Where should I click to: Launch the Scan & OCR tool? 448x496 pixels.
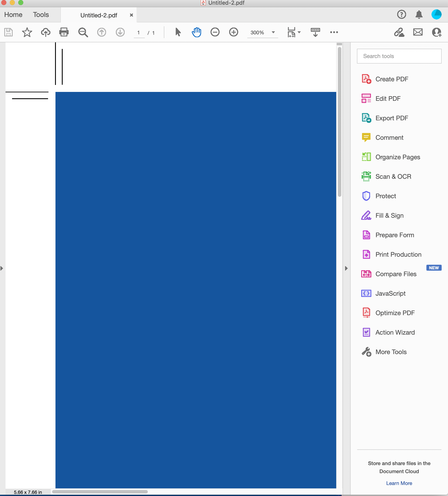pos(393,176)
